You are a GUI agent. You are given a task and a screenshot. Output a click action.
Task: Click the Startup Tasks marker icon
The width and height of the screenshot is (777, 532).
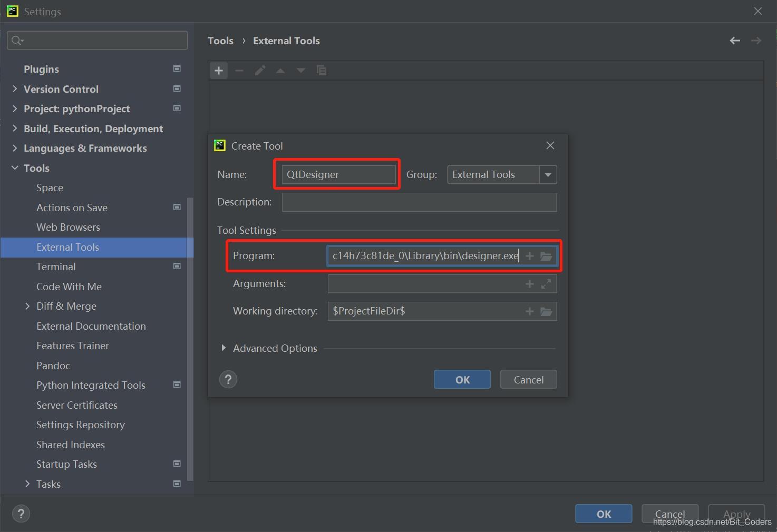(177, 464)
